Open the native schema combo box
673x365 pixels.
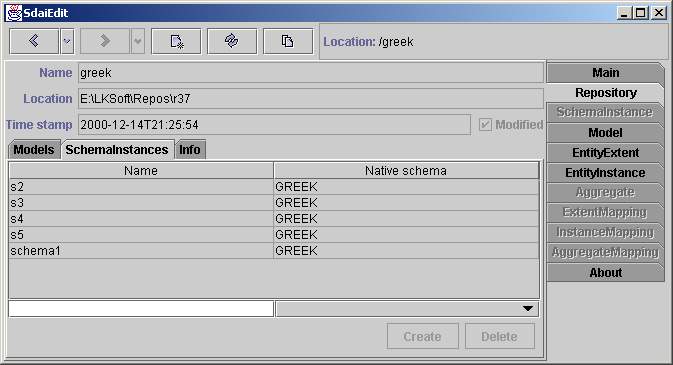point(407,309)
